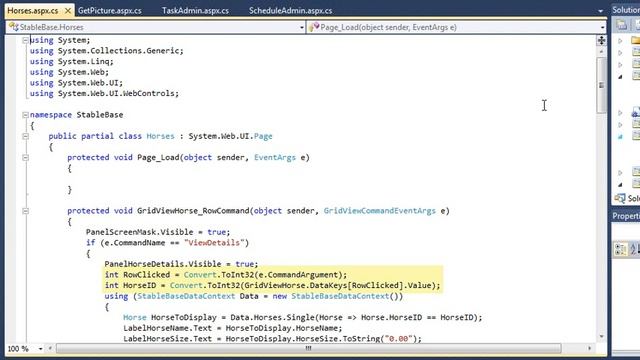Click the vertical scrollbar up arrow
Viewport: 640px width, 360px height.
tap(601, 52)
